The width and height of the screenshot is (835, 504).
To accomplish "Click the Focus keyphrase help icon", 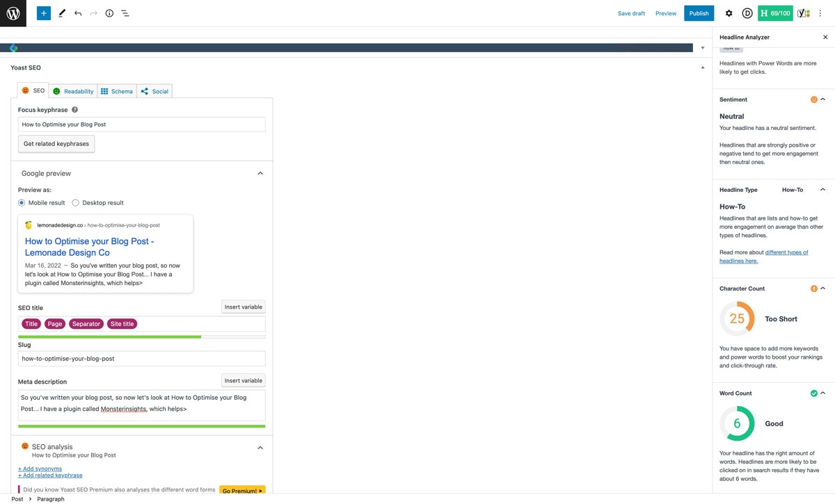I will 75,110.
